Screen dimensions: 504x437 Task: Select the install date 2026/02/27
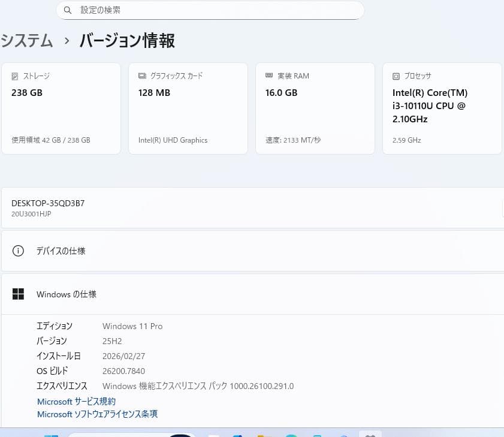[123, 356]
